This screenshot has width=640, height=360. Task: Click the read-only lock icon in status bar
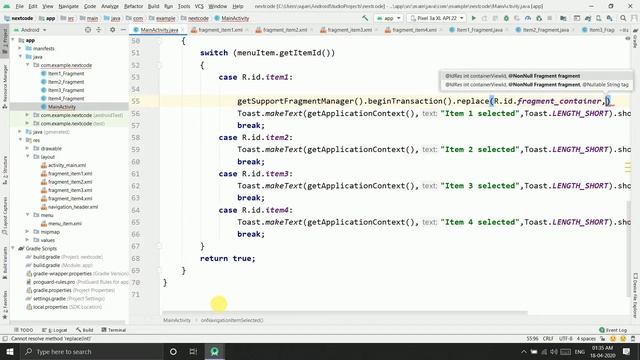(602, 339)
